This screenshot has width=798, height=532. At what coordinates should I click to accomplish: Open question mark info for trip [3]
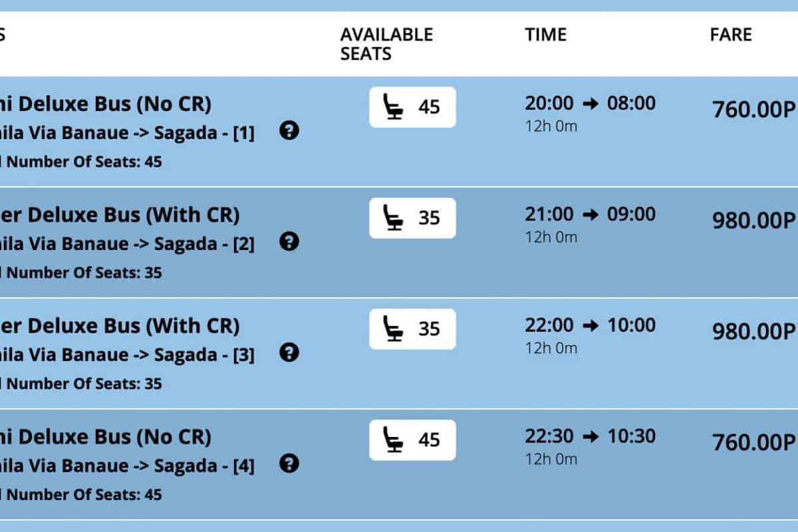pyautogui.click(x=289, y=352)
